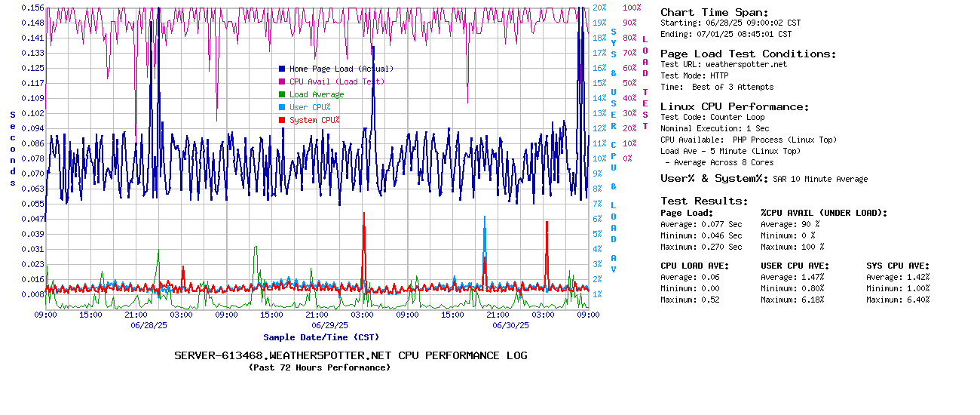980x415 pixels.
Task: Click the 'Linux CPU Performance:' heading
Action: (734, 106)
